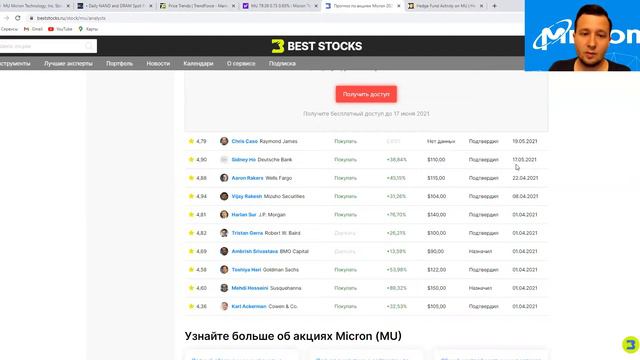This screenshot has height=360, width=640.
Task: Open the Портфель menu item
Action: pos(119,64)
